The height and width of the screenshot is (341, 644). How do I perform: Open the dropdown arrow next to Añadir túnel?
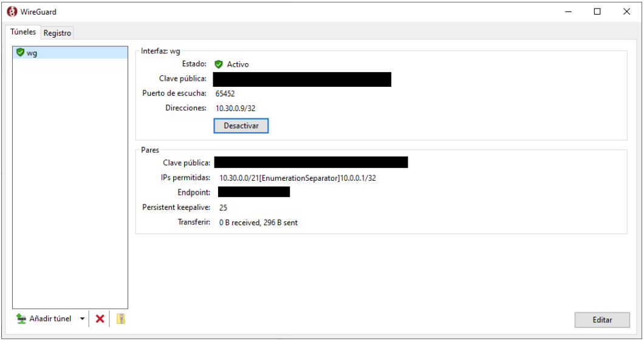[82, 319]
